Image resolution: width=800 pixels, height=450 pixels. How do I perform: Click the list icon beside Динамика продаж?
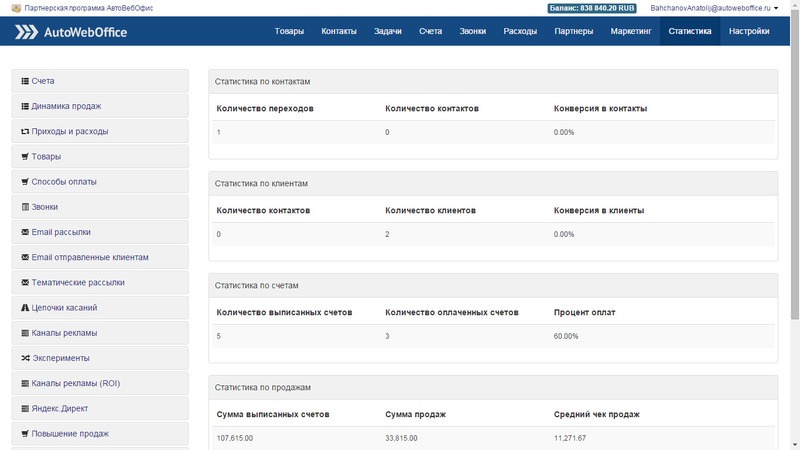tap(25, 106)
